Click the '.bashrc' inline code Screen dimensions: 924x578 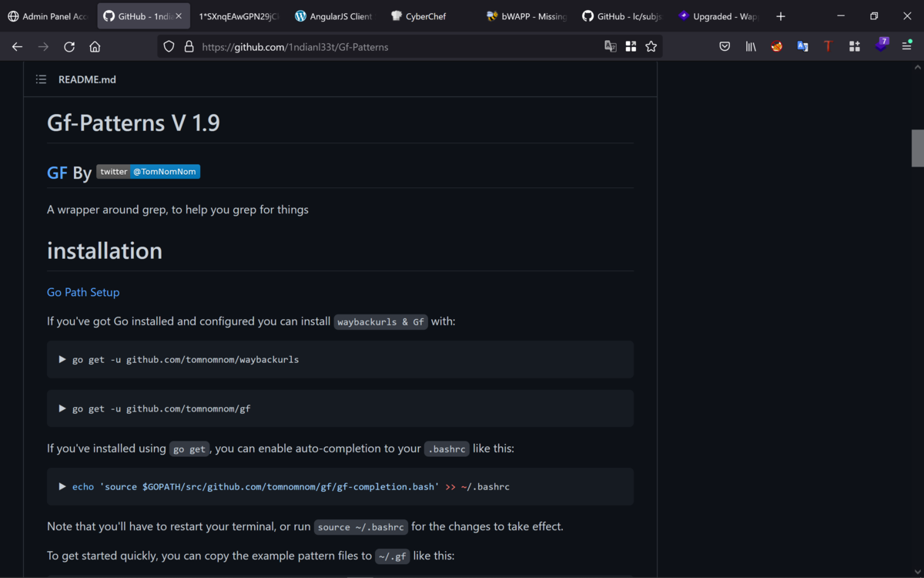447,449
